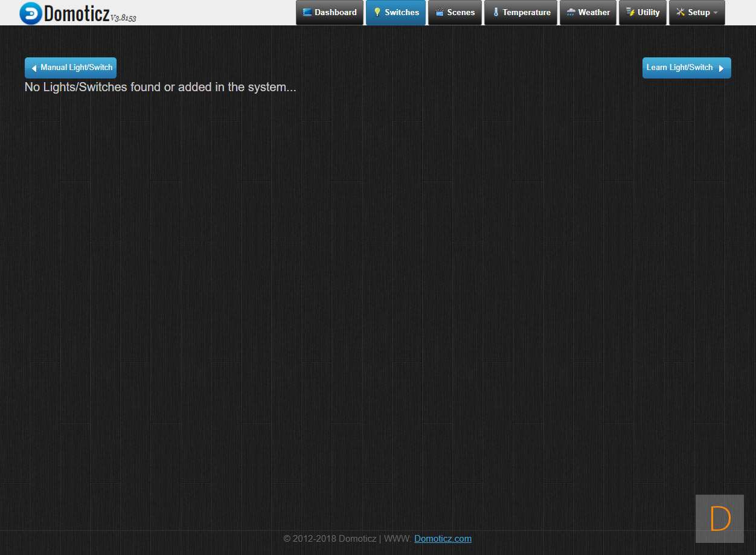Open the Temperature tab

pos(526,12)
